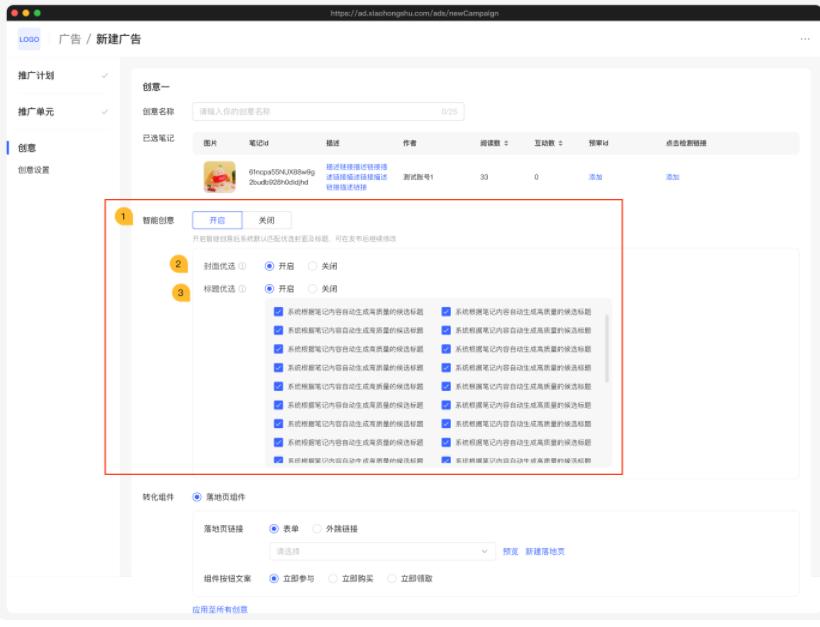Viewport: 820px width, 627px height.
Task: Select 关闭 radio for 标题优选
Action: [x=313, y=289]
